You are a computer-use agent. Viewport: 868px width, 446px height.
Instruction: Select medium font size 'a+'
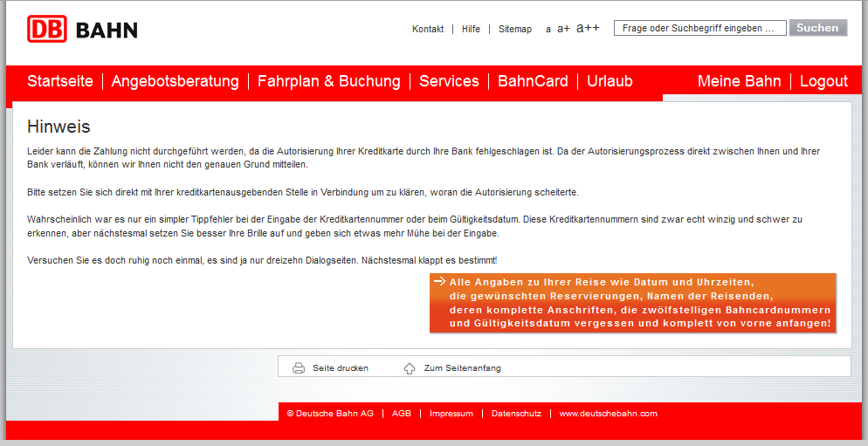point(563,29)
